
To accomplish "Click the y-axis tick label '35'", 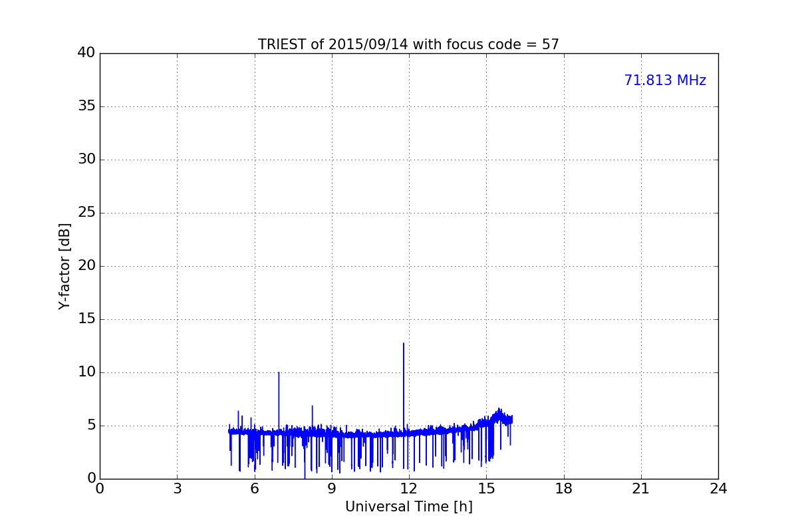I will point(86,106).
